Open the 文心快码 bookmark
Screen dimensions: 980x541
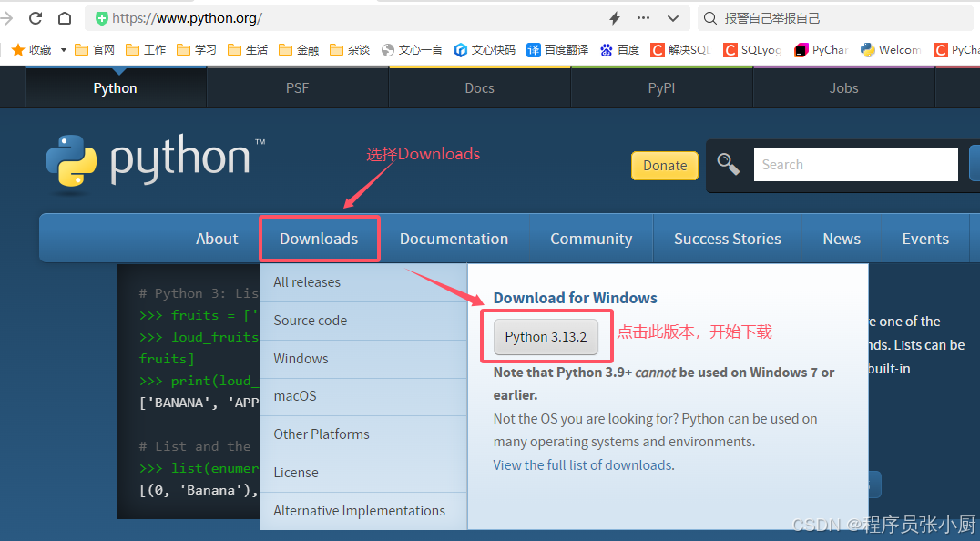485,49
